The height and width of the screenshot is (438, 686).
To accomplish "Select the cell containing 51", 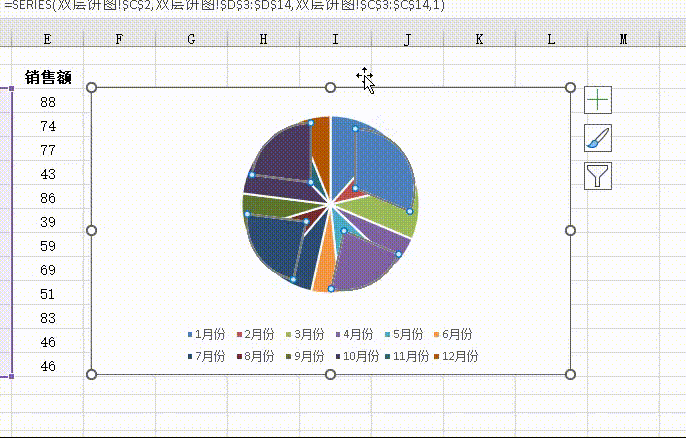I will click(48, 294).
